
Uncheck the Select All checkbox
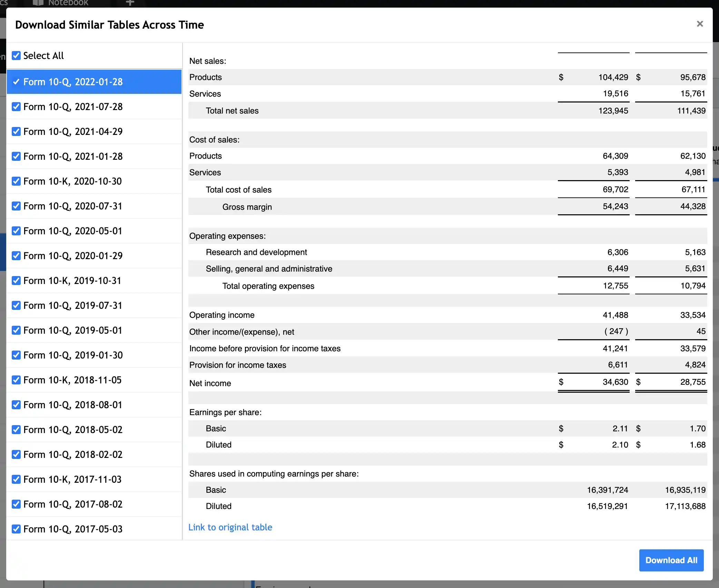click(16, 56)
